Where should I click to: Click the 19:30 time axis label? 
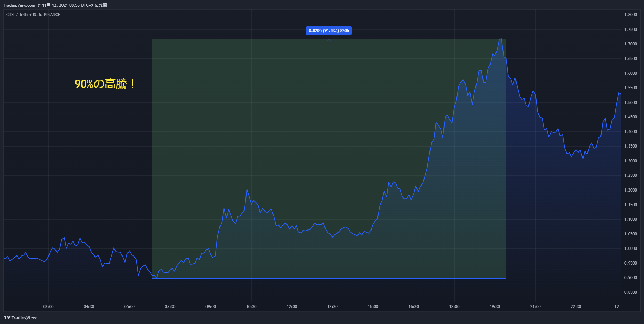(x=495, y=307)
